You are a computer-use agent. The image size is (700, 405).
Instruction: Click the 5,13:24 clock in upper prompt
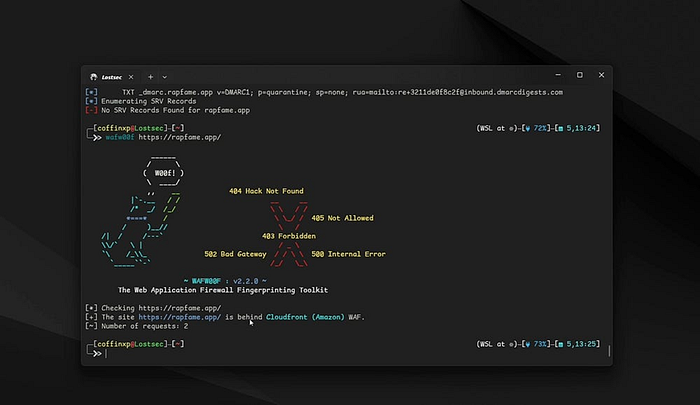[577, 128]
